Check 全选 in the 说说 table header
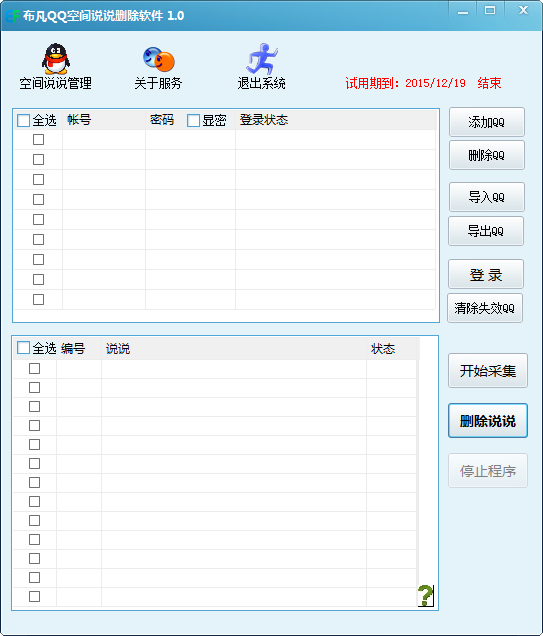Viewport: 543px width, 636px height. pyautogui.click(x=24, y=348)
